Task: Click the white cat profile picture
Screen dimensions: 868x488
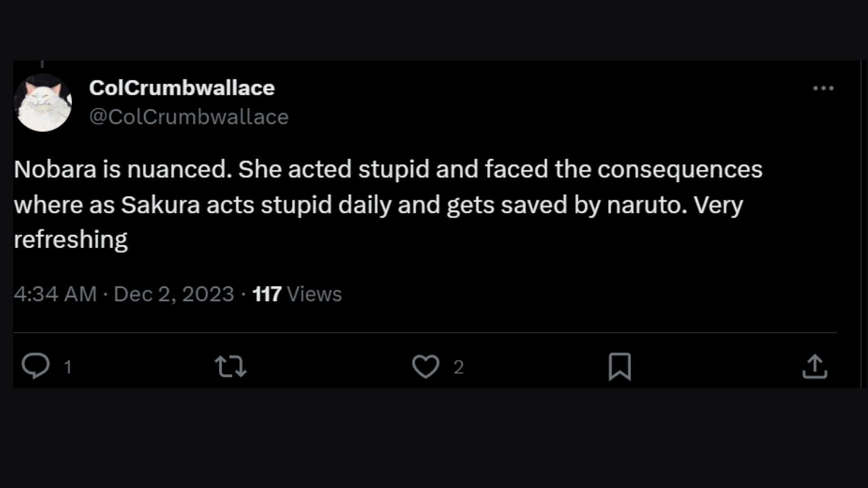Action: pos(43,103)
